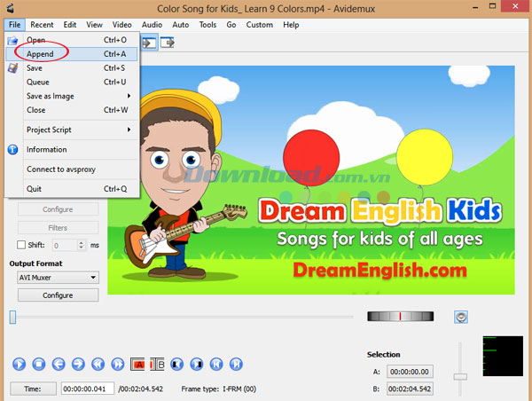Click the timeline seek slider handle
Screen dimensions: 532x401
tap(13, 317)
